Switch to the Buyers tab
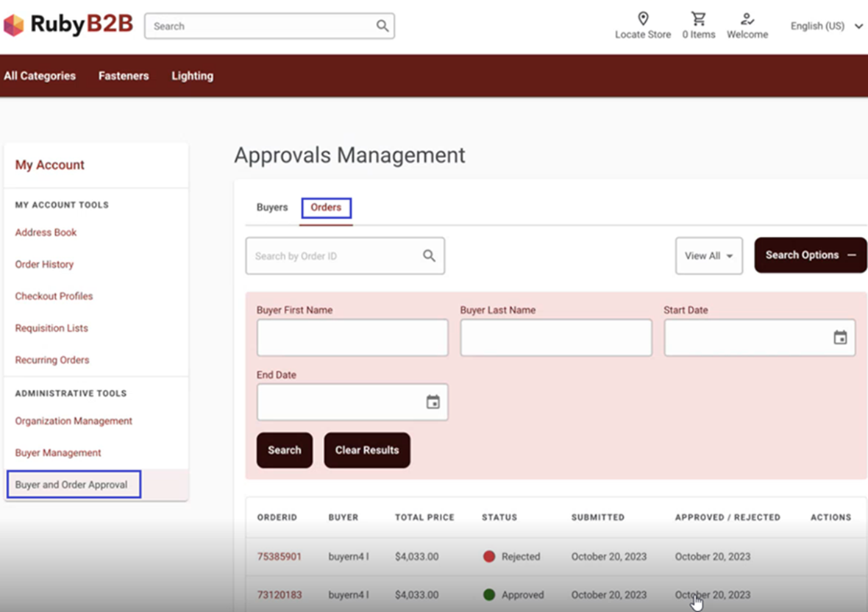 click(272, 207)
